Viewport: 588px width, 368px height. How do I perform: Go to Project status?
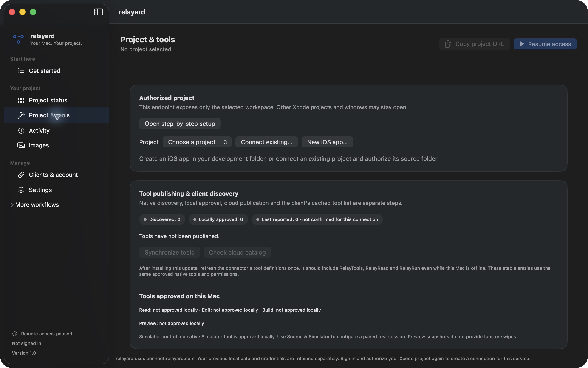(x=56, y=100)
